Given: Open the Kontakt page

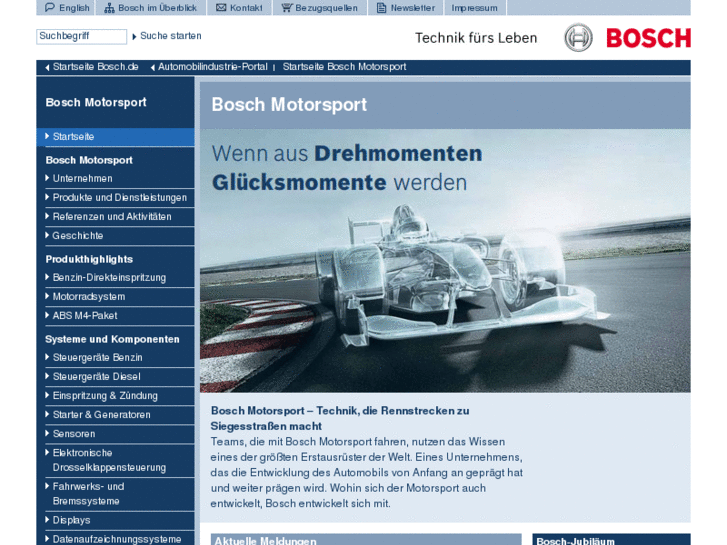Looking at the screenshot, I should click(x=246, y=8).
